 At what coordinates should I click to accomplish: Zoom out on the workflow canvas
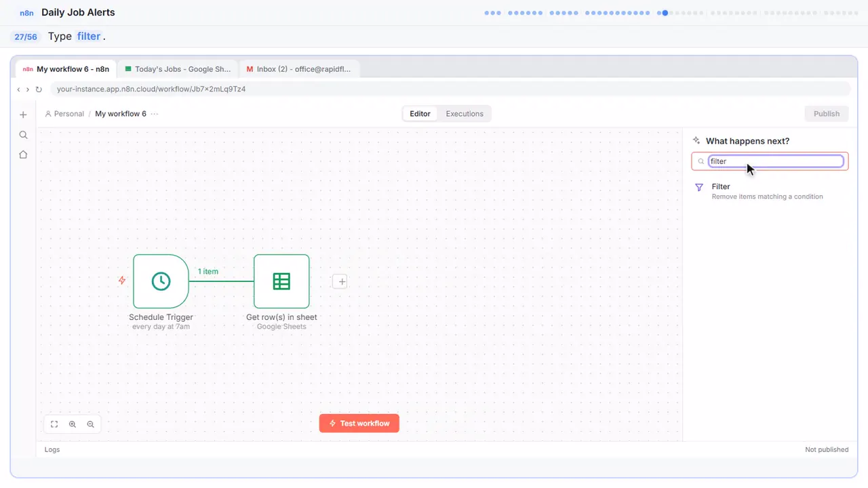click(x=90, y=424)
